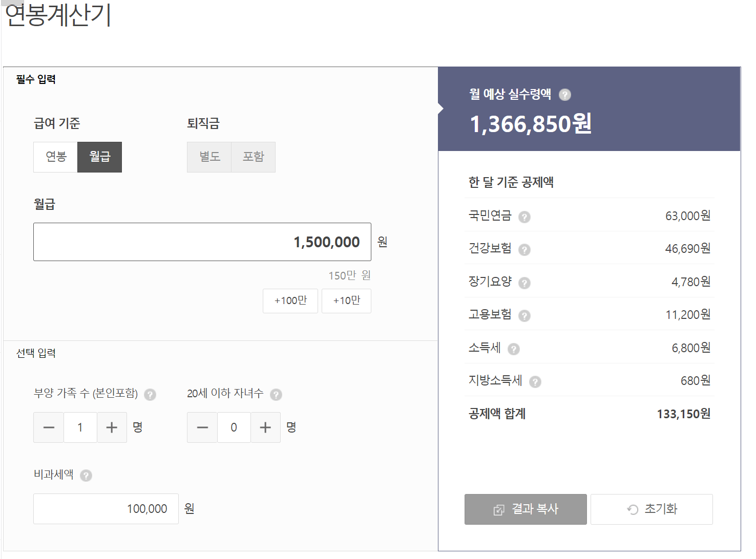
Task: Reset the calculator with 초기화
Action: click(x=652, y=509)
